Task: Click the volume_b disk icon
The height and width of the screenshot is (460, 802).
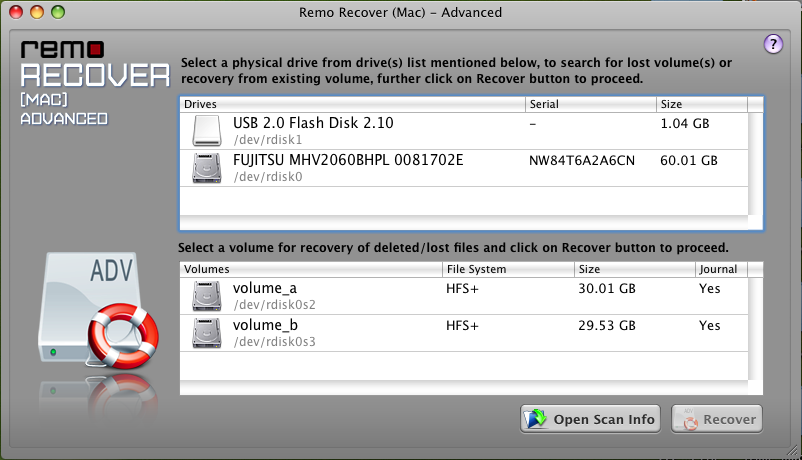Action: pyautogui.click(x=207, y=333)
